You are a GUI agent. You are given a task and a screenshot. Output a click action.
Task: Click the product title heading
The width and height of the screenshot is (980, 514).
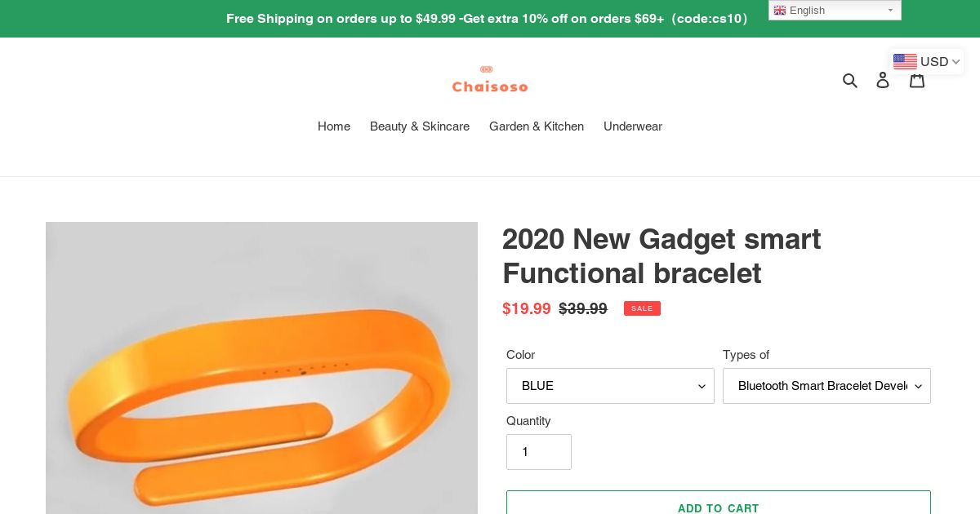[661, 255]
